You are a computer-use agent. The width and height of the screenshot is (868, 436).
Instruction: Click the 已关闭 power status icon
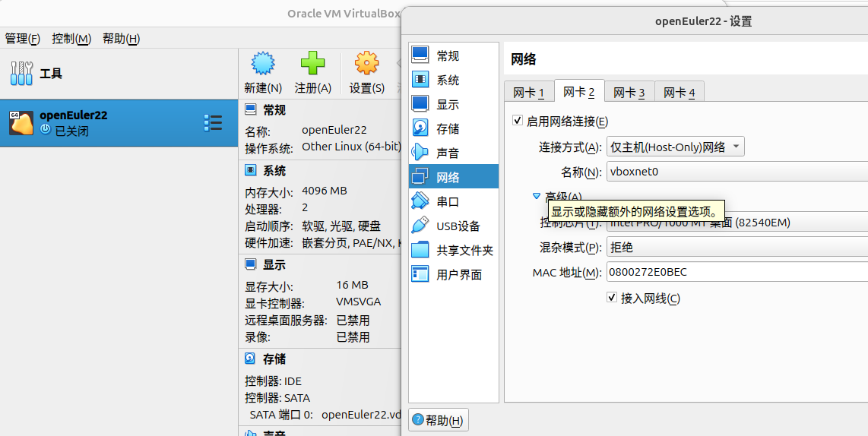click(x=46, y=129)
